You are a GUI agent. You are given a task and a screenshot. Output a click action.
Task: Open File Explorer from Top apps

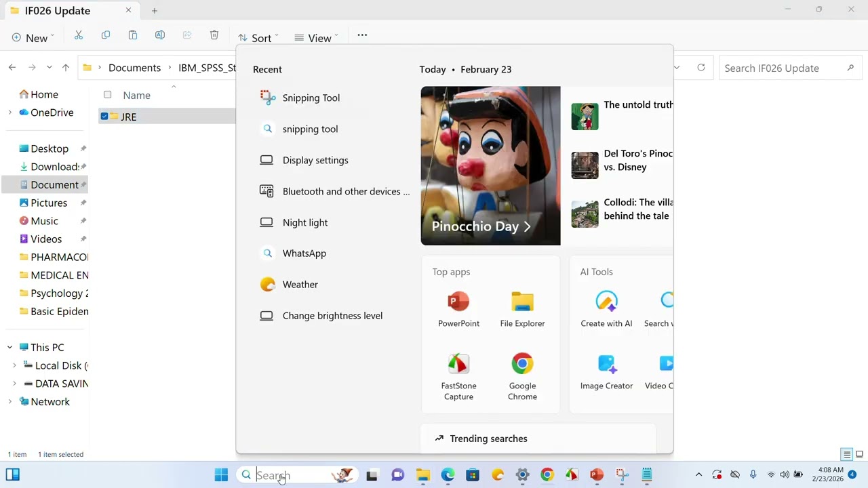coord(522,310)
